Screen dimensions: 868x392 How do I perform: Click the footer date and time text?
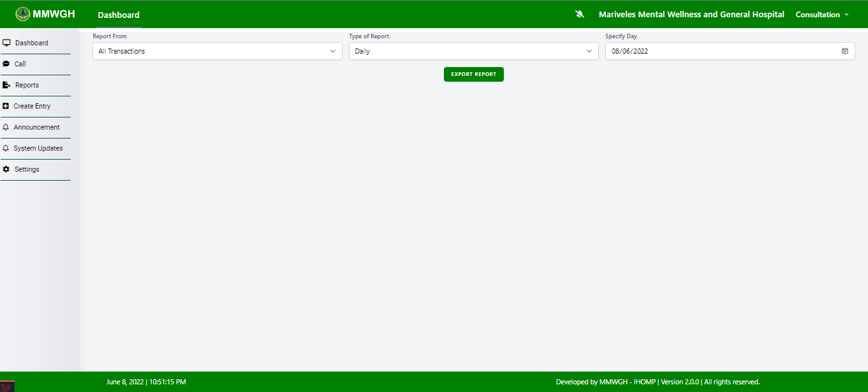point(146,382)
